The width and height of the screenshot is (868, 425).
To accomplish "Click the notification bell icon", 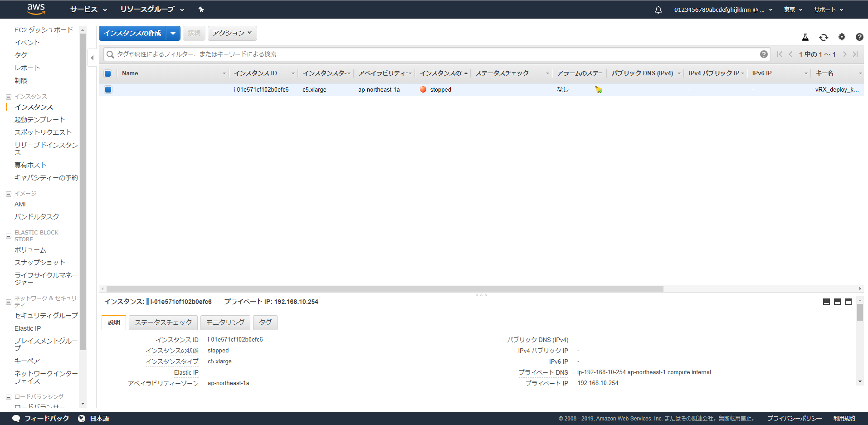I will pos(658,10).
